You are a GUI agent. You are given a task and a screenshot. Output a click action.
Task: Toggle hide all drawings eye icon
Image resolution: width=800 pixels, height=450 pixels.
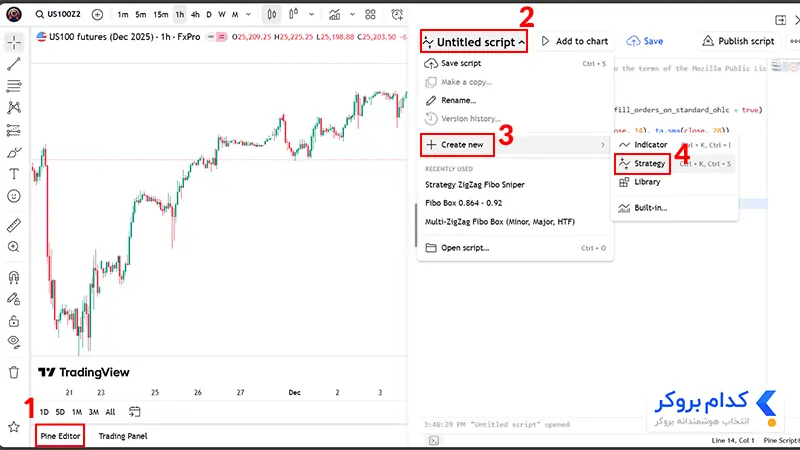point(14,342)
